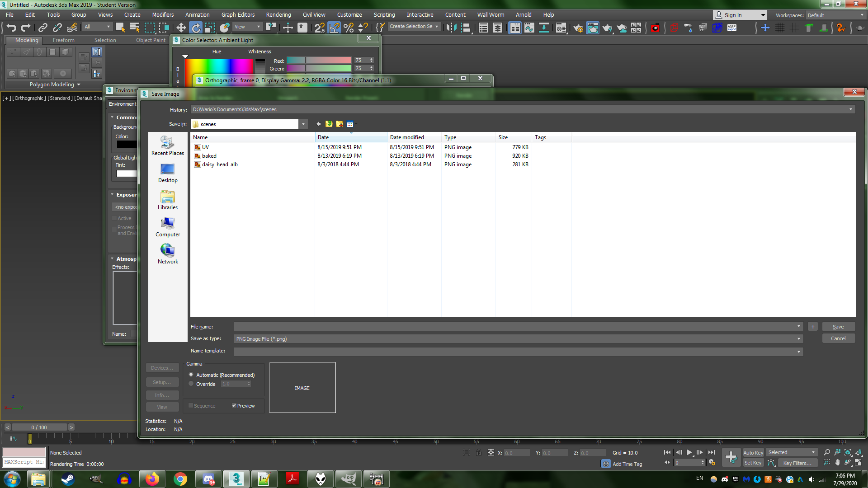868x488 pixels.
Task: Open the Select by Name list
Action: tap(135, 28)
